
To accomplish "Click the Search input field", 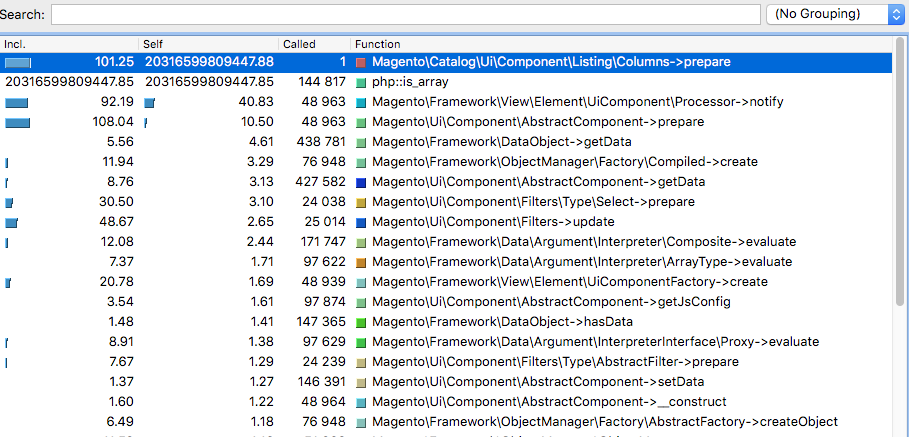I will [x=405, y=14].
